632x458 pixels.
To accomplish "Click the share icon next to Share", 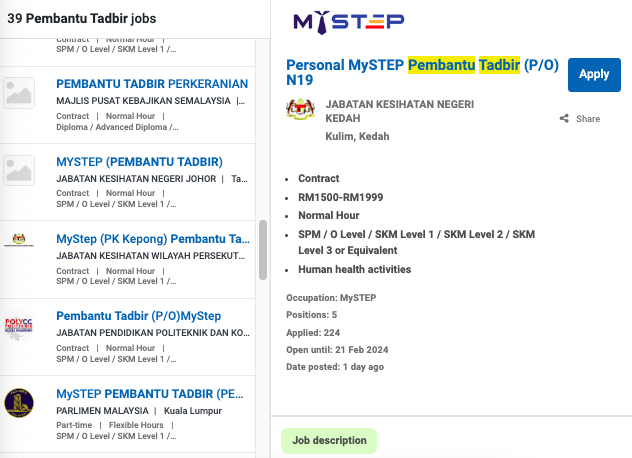I will [564, 119].
